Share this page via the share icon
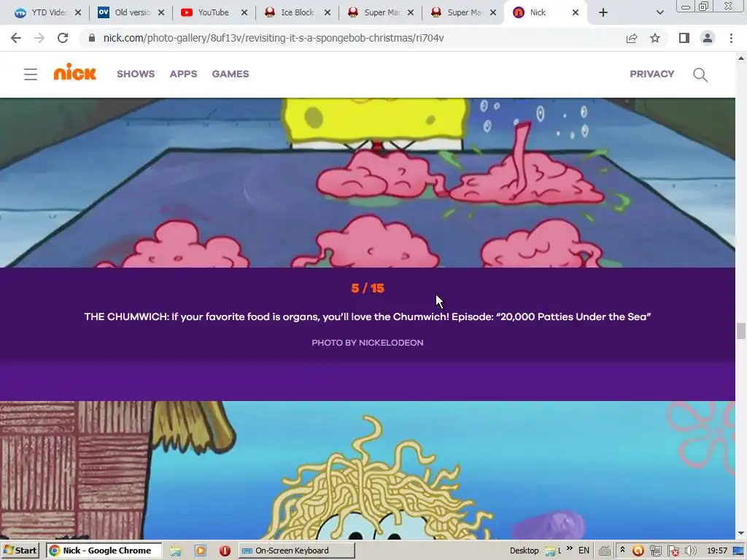Image resolution: width=747 pixels, height=560 pixels. 632,38
